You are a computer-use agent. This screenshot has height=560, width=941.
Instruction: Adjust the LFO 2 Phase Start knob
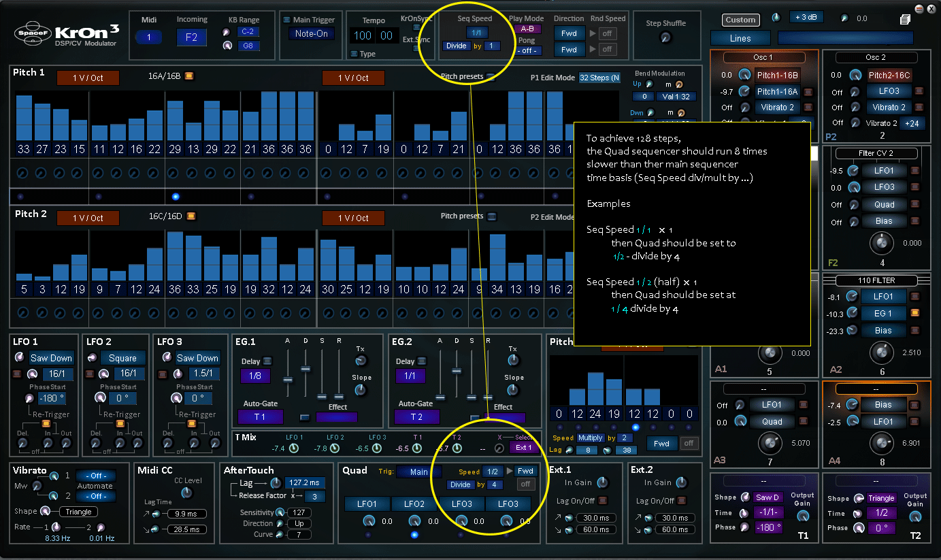(x=101, y=398)
